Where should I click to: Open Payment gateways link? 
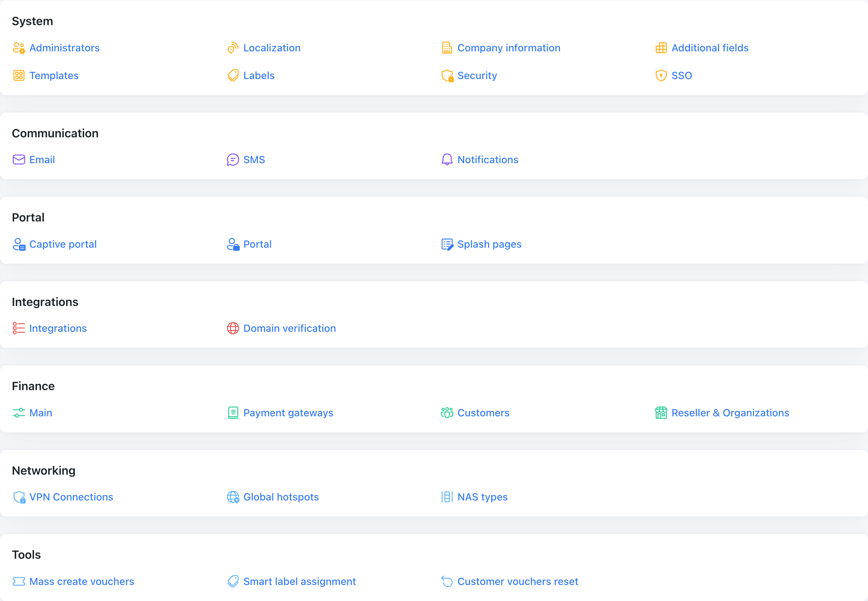288,413
